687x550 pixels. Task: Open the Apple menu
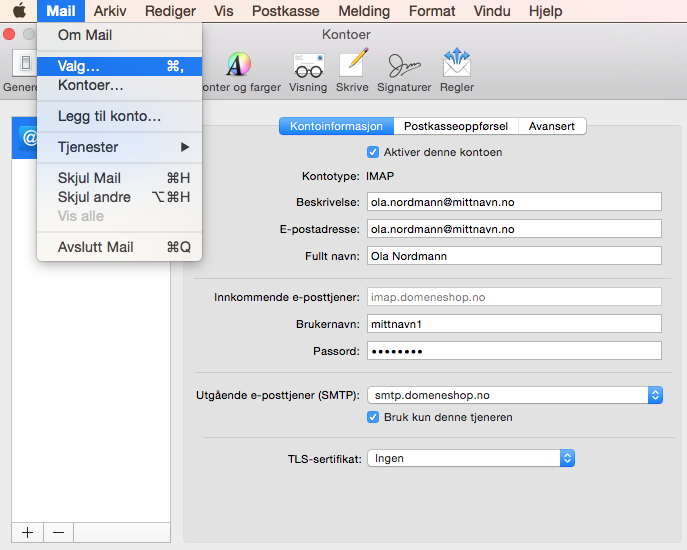[x=19, y=11]
